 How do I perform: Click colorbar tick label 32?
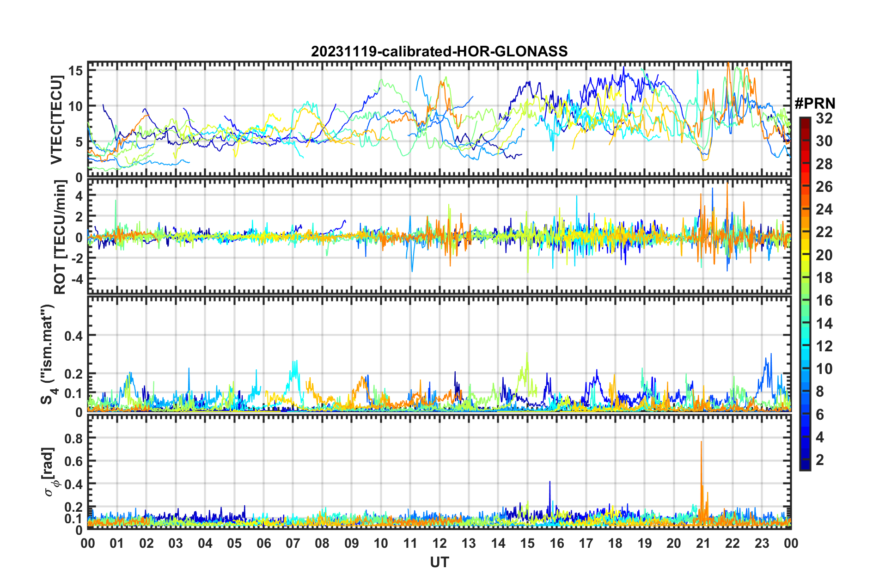click(824, 118)
